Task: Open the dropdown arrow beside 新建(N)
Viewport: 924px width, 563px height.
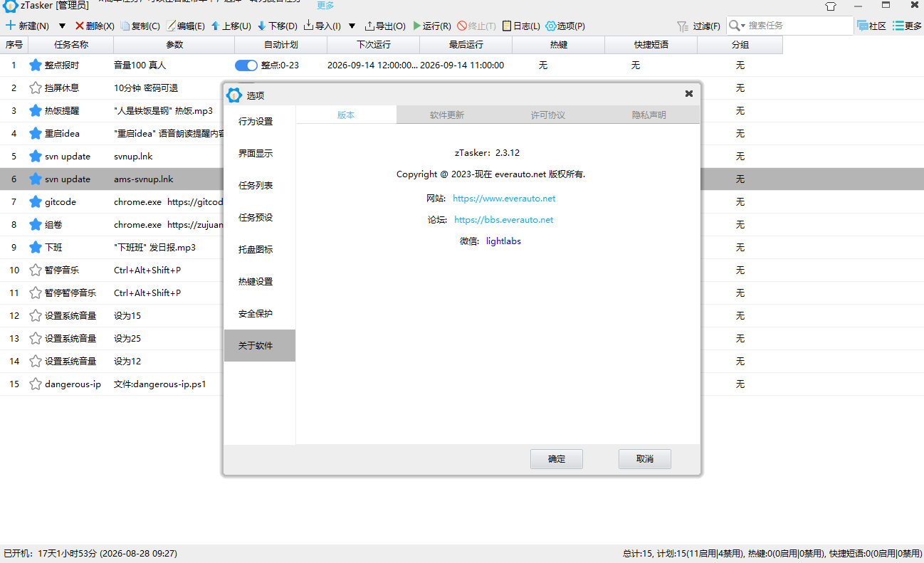Action: click(62, 26)
